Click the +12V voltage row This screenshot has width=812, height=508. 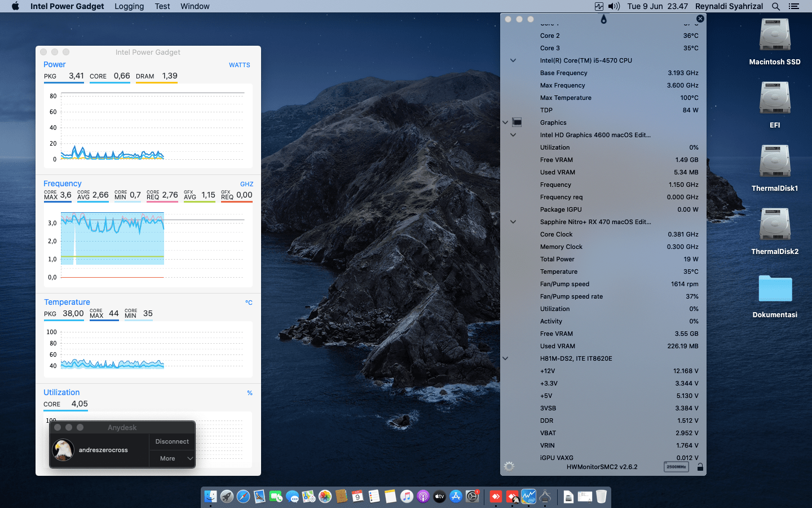tap(603, 371)
